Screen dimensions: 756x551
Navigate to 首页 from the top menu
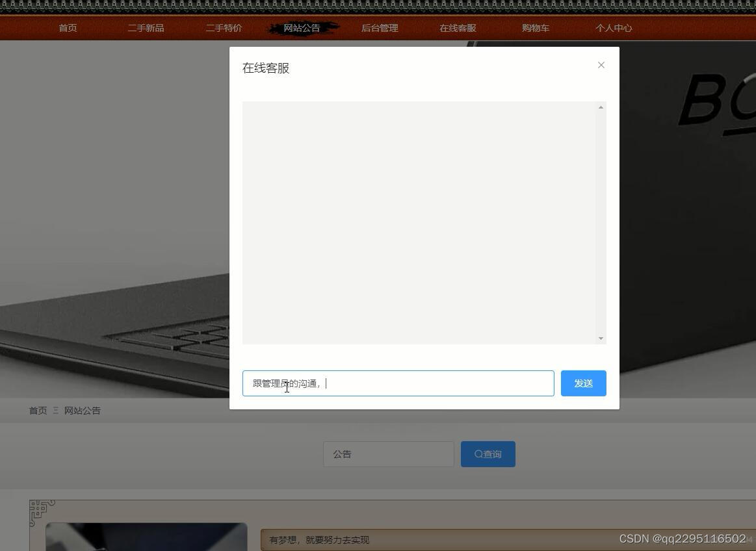(67, 27)
